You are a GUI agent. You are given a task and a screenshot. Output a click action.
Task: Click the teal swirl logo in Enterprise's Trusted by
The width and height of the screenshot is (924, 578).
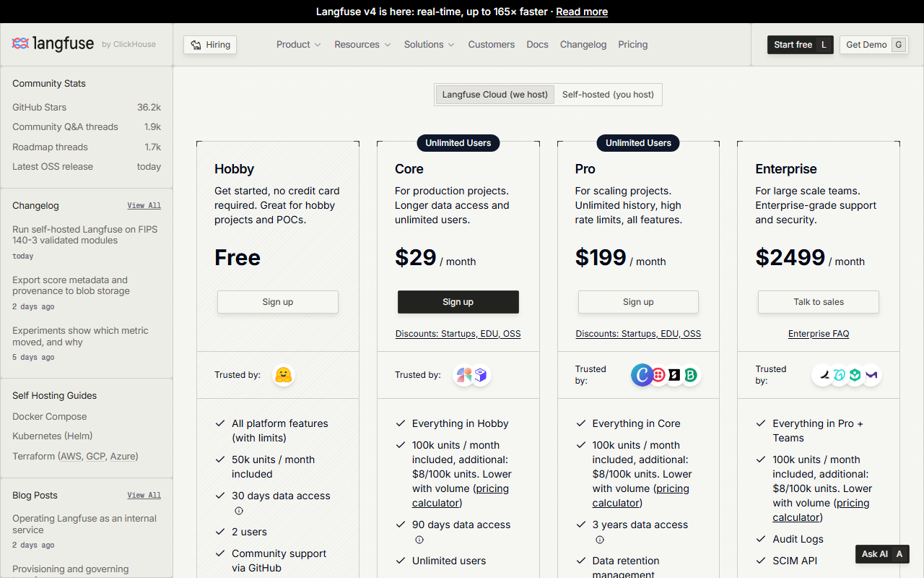click(839, 375)
